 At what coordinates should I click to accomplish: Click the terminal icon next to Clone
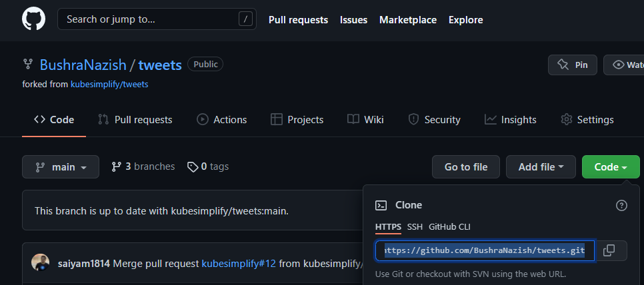click(381, 206)
